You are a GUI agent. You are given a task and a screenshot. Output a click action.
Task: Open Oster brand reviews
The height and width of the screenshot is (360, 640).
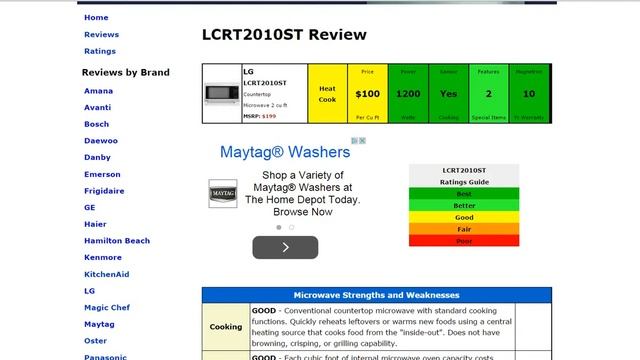pos(95,341)
